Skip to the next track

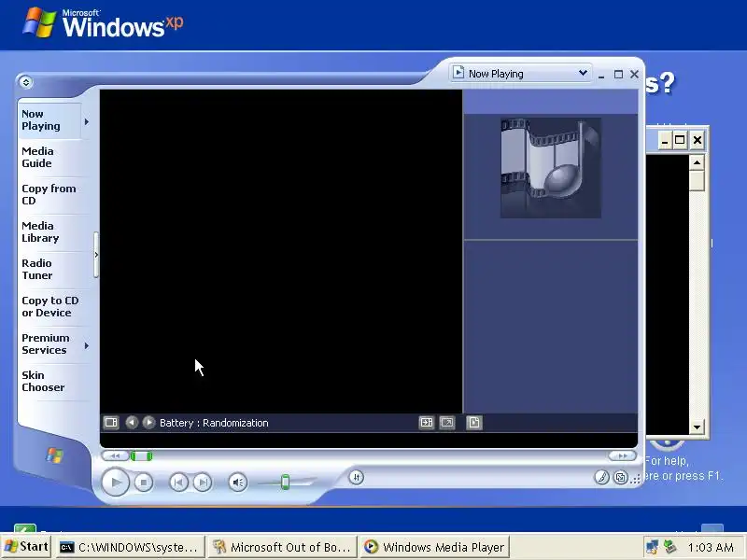pos(203,483)
